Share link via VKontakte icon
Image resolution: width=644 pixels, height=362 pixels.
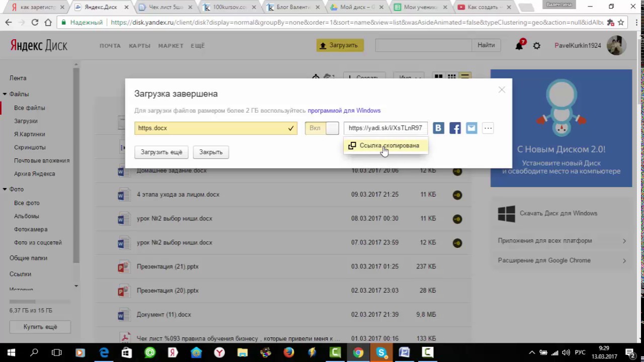coord(439,128)
